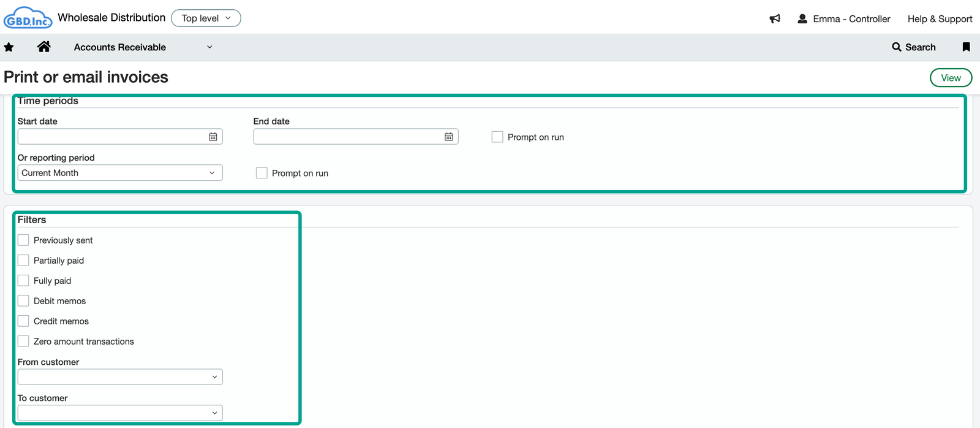Expand the From customer dropdown

[119, 376]
